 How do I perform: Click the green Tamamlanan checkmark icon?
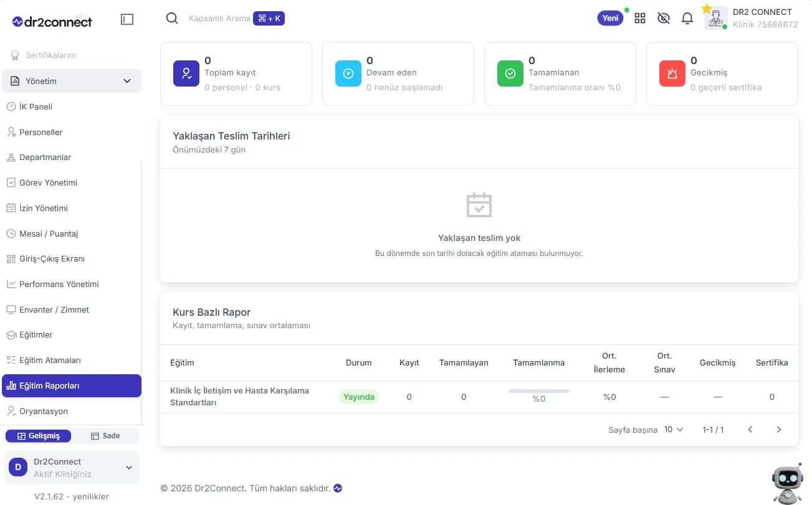[510, 73]
